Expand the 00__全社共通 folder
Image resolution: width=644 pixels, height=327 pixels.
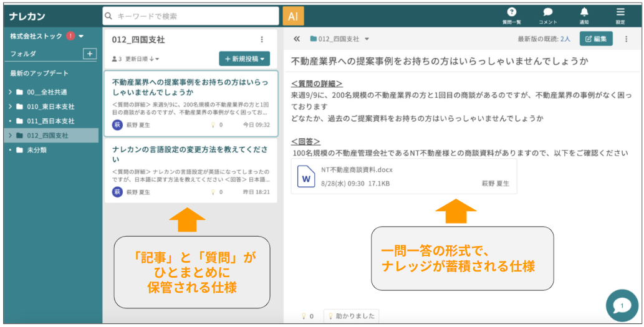click(x=10, y=92)
